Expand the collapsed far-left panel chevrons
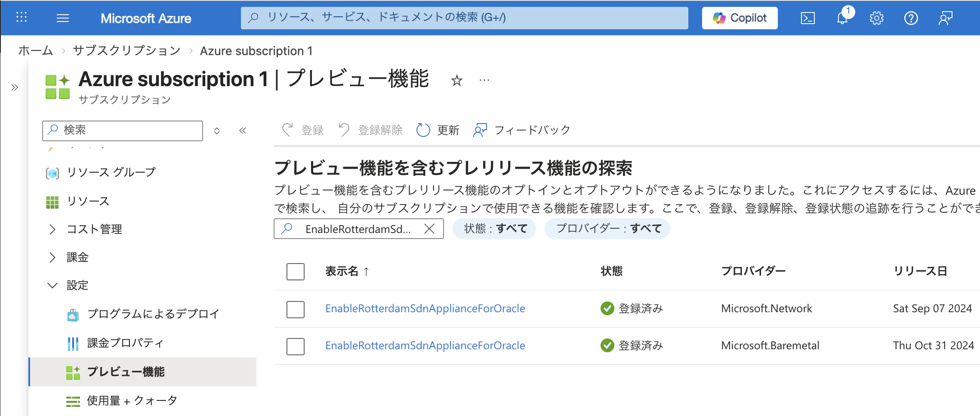 (15, 87)
